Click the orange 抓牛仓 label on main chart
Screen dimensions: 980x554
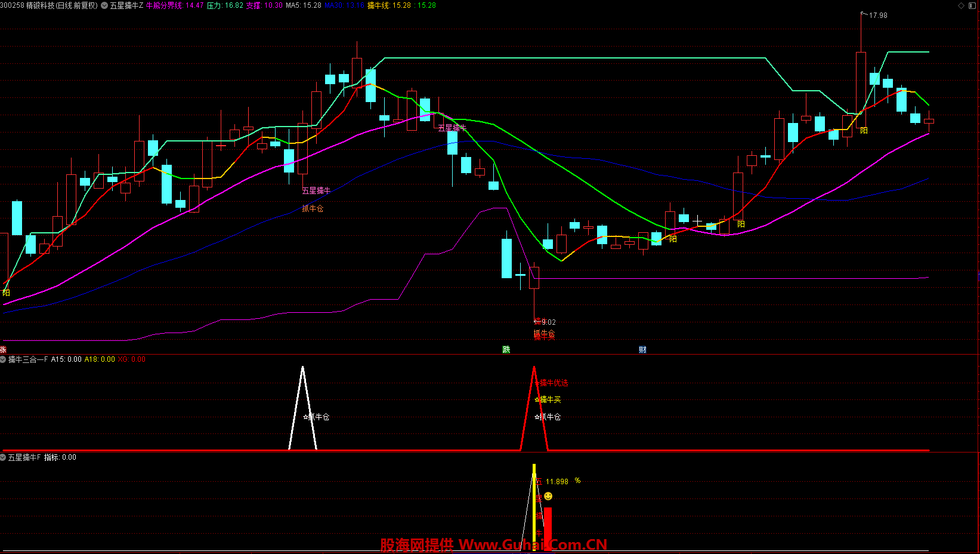313,208
